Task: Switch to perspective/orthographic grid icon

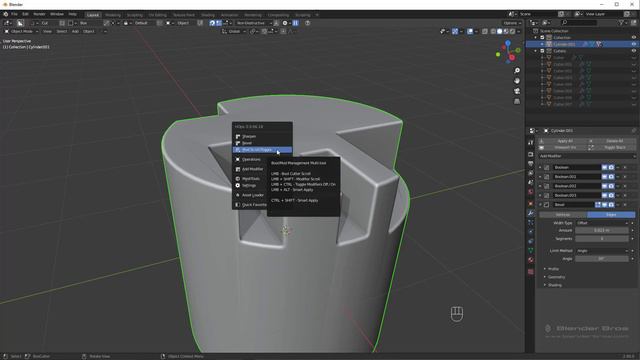Action: pyautogui.click(x=517, y=101)
